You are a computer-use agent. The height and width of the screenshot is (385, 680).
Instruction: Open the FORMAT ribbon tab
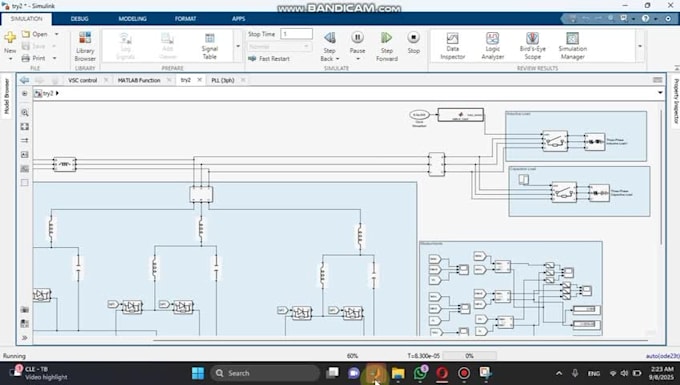coord(186,19)
